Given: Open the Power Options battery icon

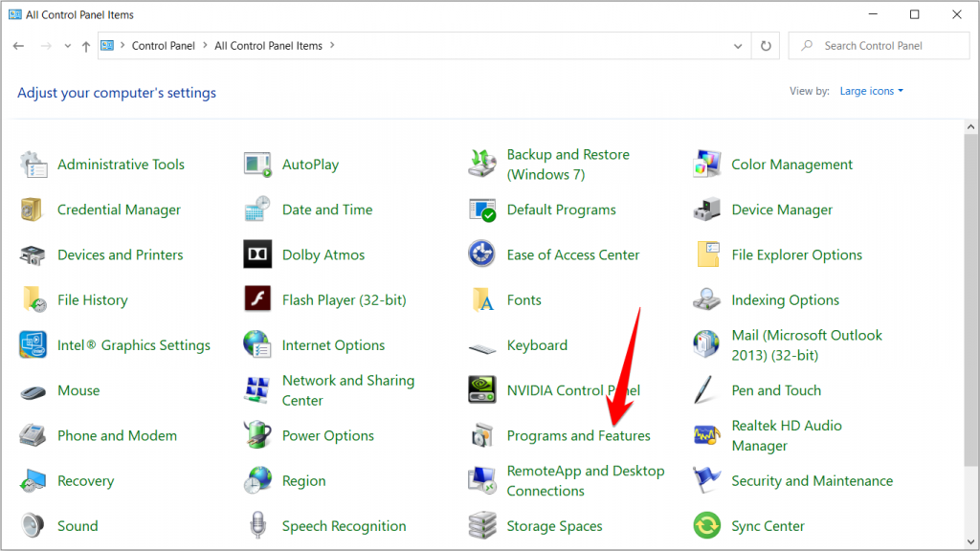Looking at the screenshot, I should [x=257, y=435].
